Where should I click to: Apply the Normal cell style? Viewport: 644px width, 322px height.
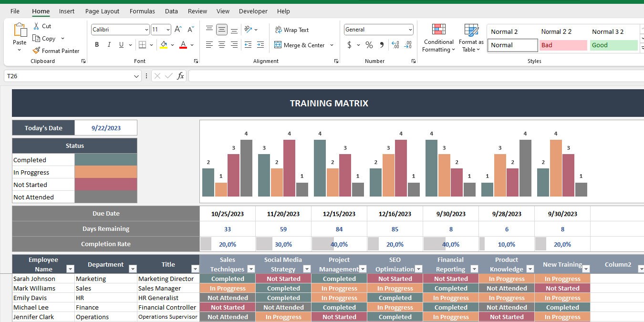[513, 45]
